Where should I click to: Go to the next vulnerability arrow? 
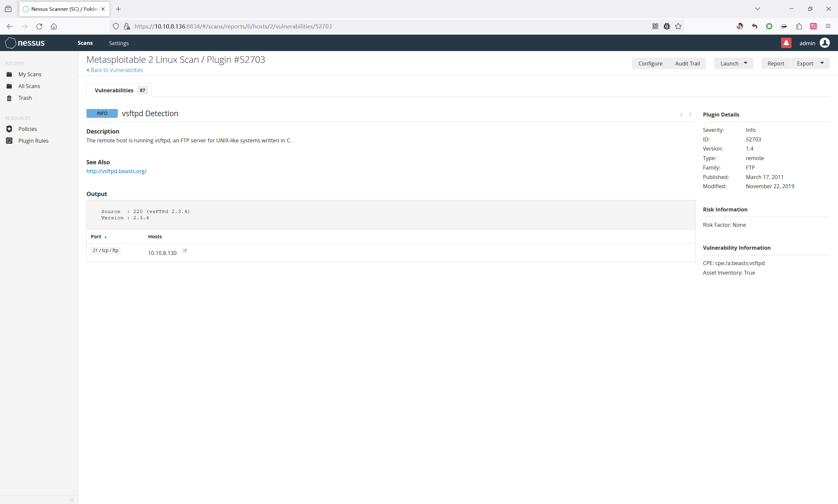click(x=690, y=115)
